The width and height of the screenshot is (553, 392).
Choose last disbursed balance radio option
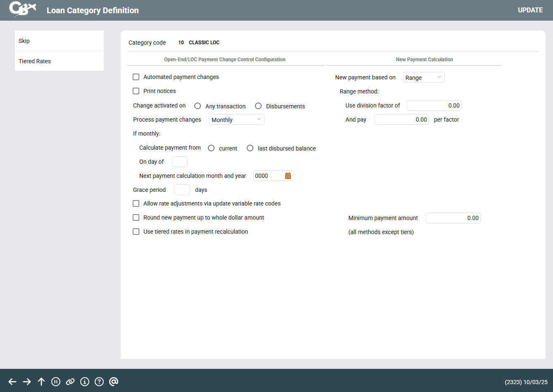250,148
